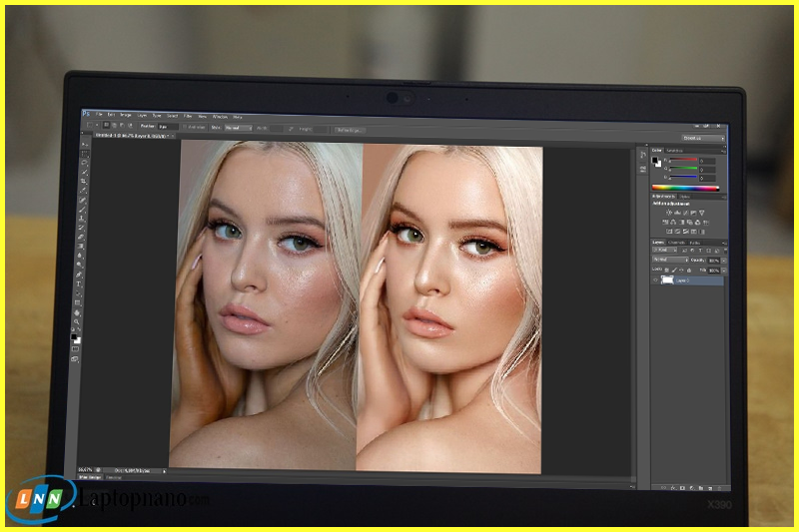799x532 pixels.
Task: Select the Lasso tool
Action: coord(84,164)
